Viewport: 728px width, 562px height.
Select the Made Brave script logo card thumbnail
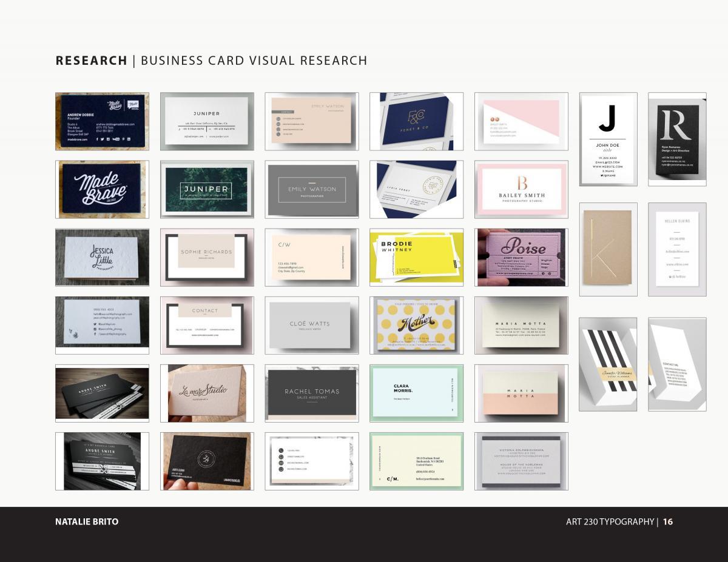[101, 189]
